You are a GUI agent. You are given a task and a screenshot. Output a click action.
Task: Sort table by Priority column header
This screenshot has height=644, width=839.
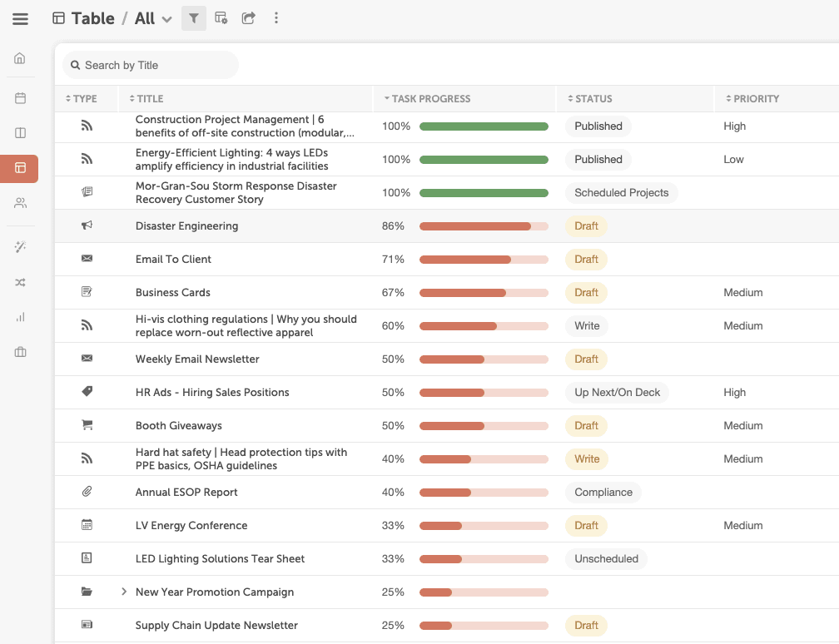pos(756,98)
